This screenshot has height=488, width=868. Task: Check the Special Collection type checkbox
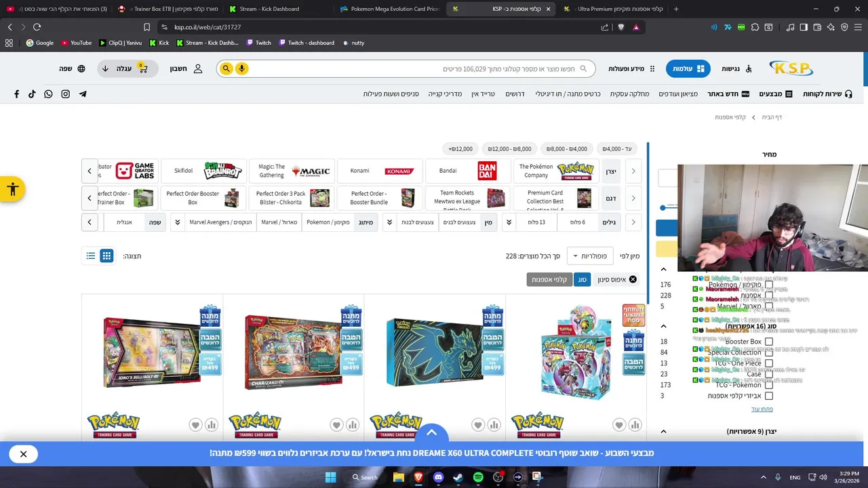point(768,352)
